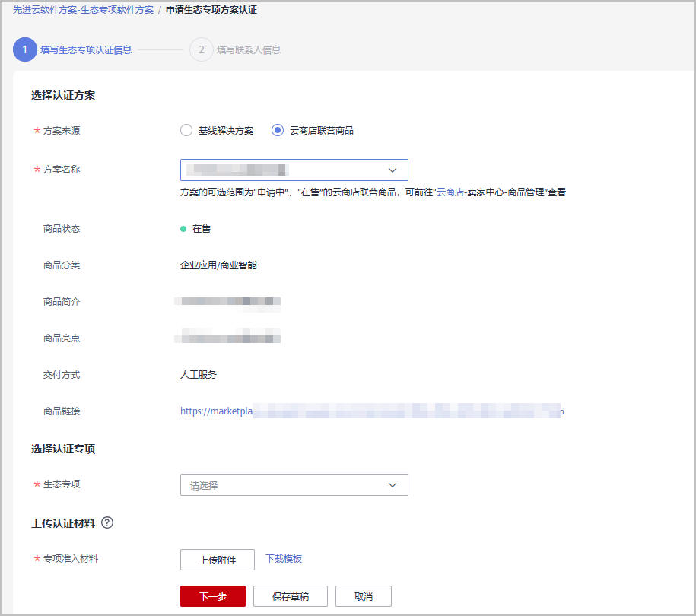
Task: Click the 商品状态 field label
Action: point(62,229)
